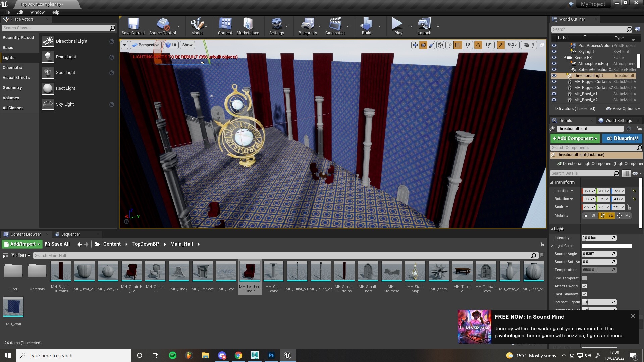Select Spot Light from Place Actors panel

tap(65, 72)
